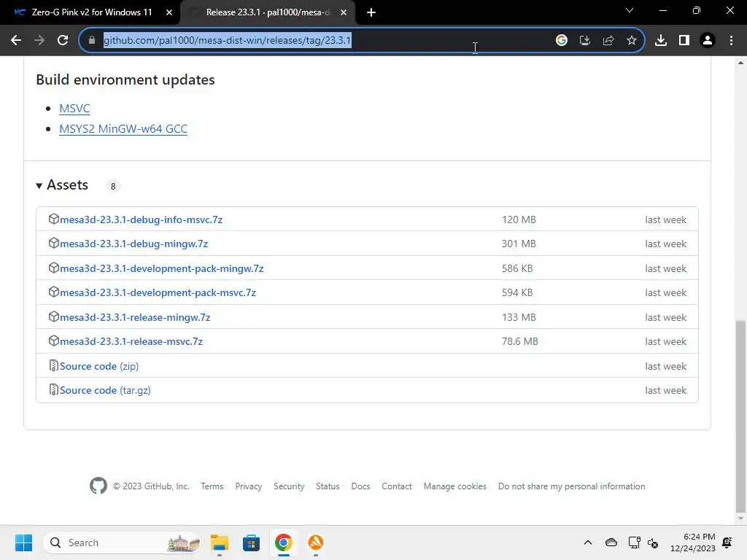Screen dimensions: 747x560
Task: Bookmark this tab with star icon
Action: [632, 41]
